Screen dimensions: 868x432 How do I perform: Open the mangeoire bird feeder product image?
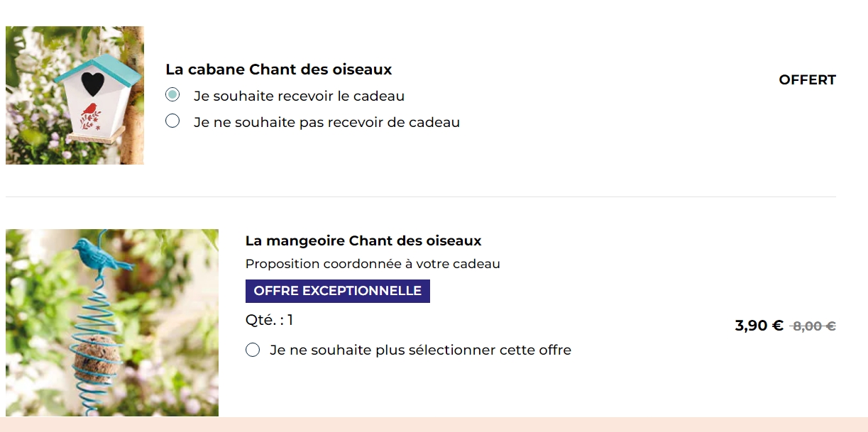pos(112,323)
